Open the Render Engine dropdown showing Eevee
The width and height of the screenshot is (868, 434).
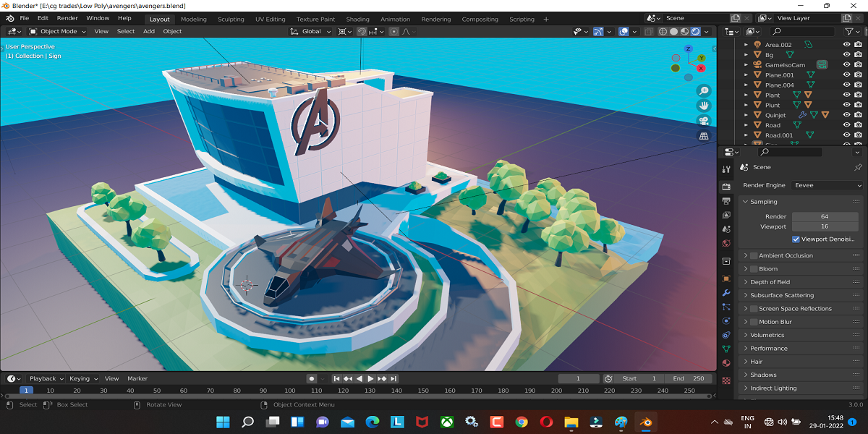(826, 185)
